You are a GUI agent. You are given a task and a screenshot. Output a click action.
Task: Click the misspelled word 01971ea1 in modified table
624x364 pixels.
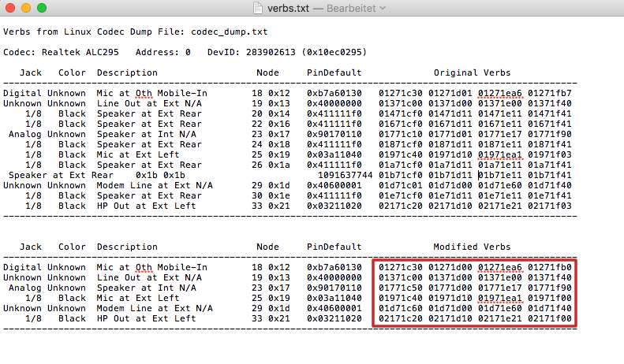(x=500, y=298)
